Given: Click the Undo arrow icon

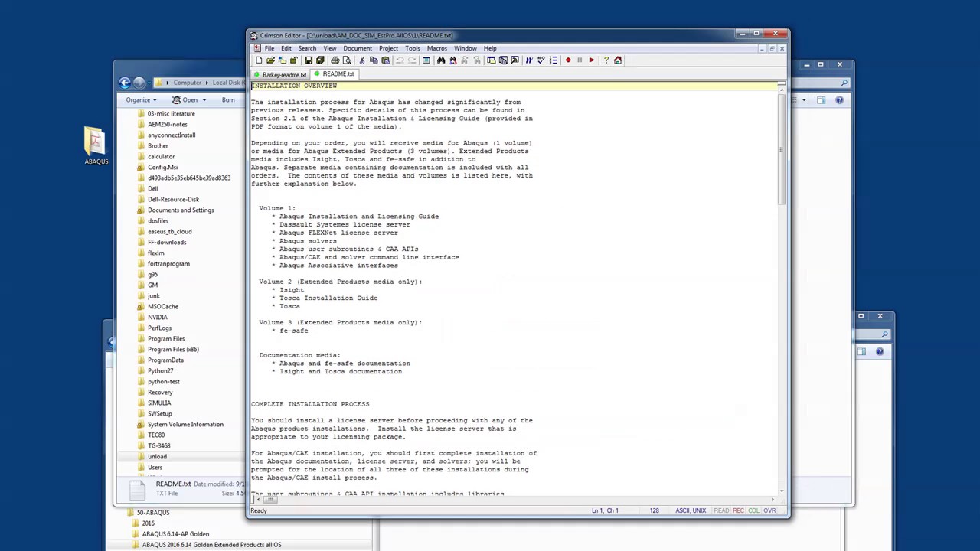Looking at the screenshot, I should [x=400, y=60].
